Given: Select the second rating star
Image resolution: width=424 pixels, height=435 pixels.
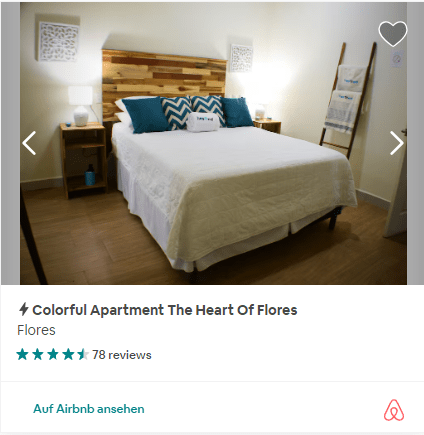Looking at the screenshot, I should point(38,354).
